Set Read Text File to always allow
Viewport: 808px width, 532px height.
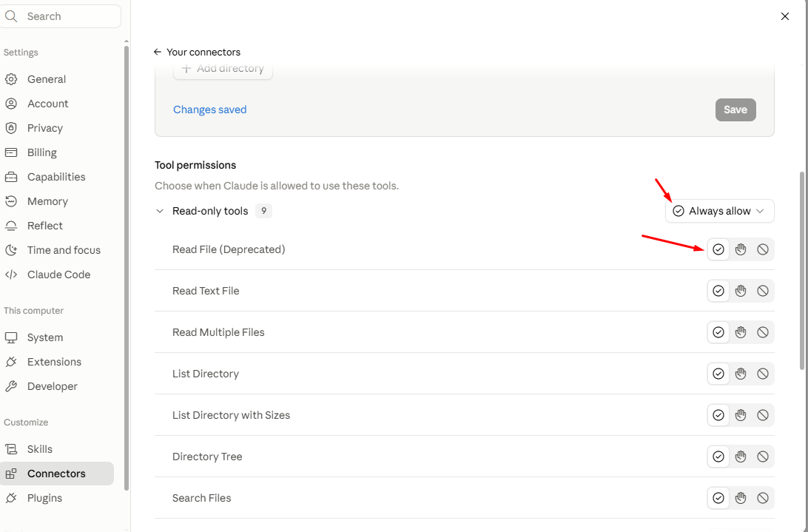point(718,291)
